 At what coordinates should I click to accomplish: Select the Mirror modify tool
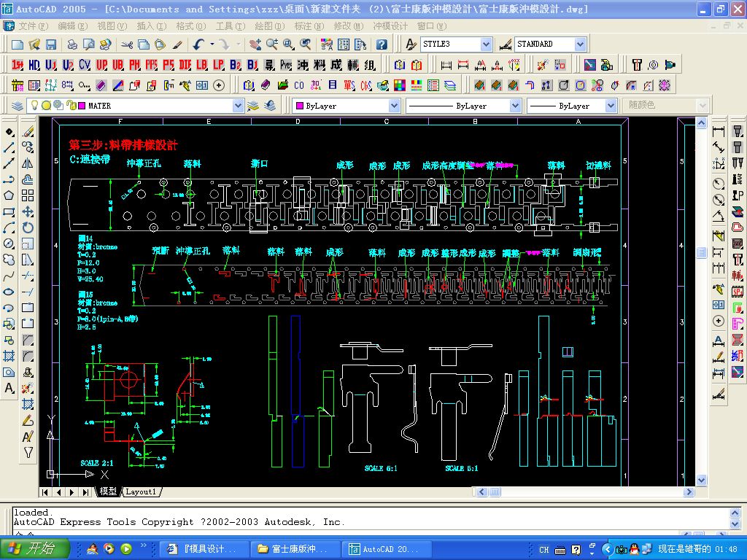pos(28,163)
